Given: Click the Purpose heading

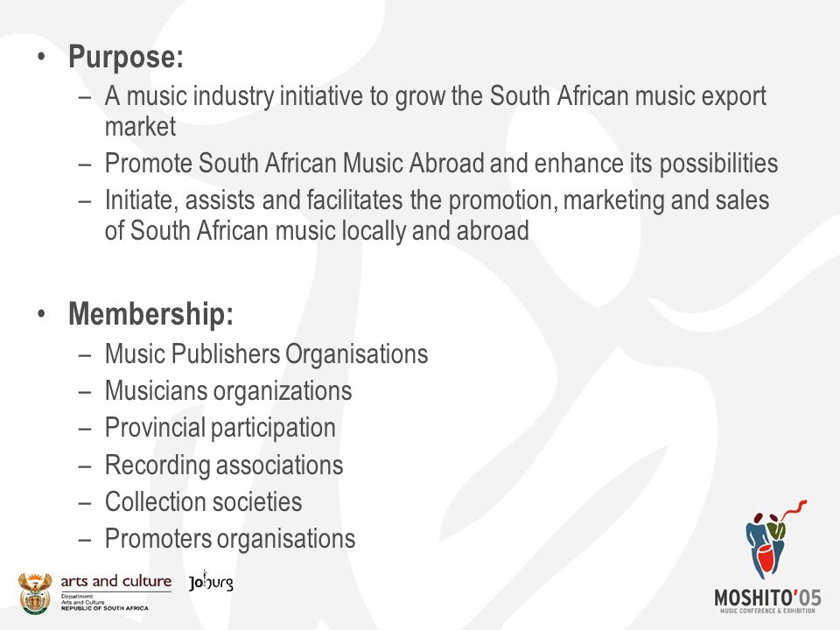Looking at the screenshot, I should click(126, 56).
